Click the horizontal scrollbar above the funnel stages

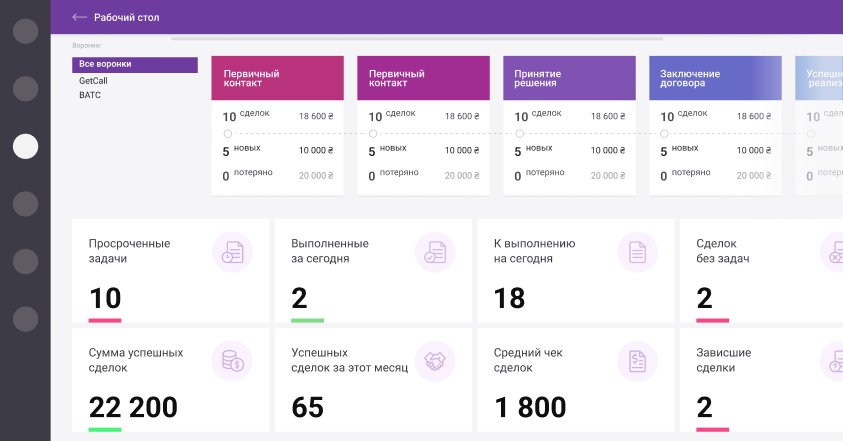coord(417,39)
